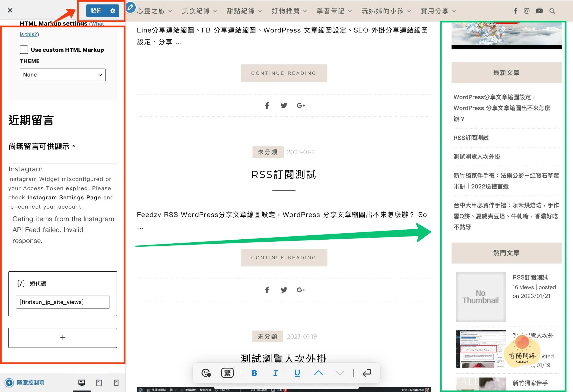Click the publish settings gear icon
The image size is (573, 392).
(113, 11)
